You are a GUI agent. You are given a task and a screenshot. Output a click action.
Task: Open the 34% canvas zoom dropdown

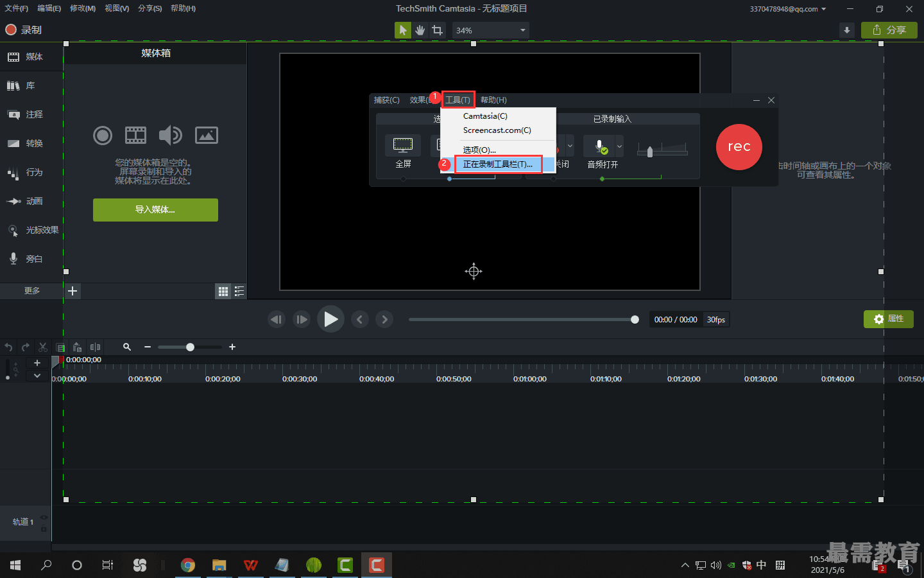pyautogui.click(x=491, y=30)
